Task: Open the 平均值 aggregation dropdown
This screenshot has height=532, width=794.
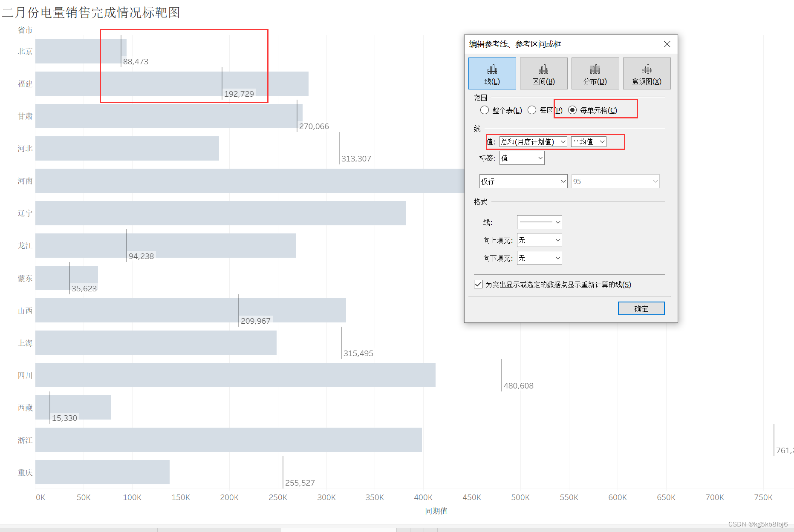Action: tap(589, 142)
